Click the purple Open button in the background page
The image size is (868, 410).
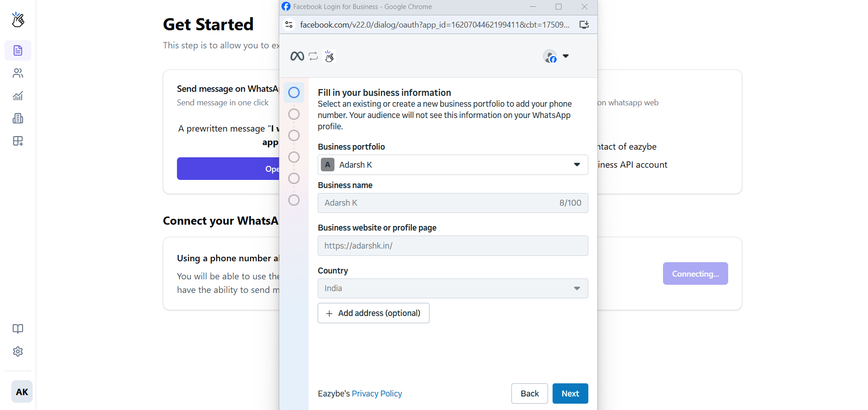click(228, 169)
